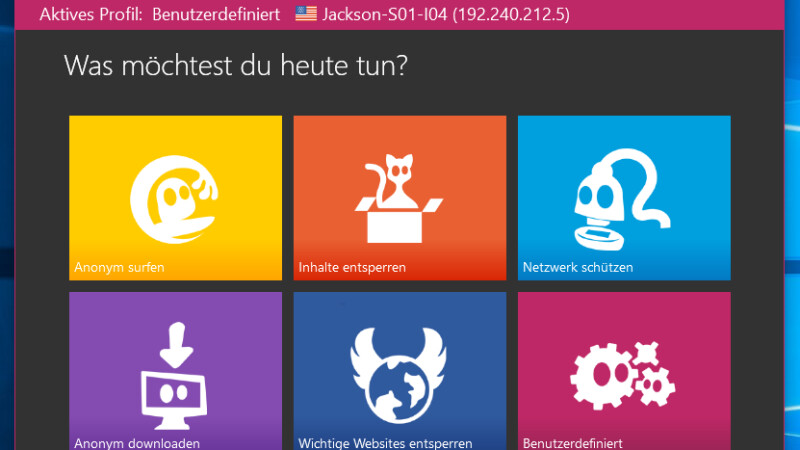800x450 pixels.
Task: Click the vacuum robot icon on the blue tile
Action: click(x=622, y=200)
